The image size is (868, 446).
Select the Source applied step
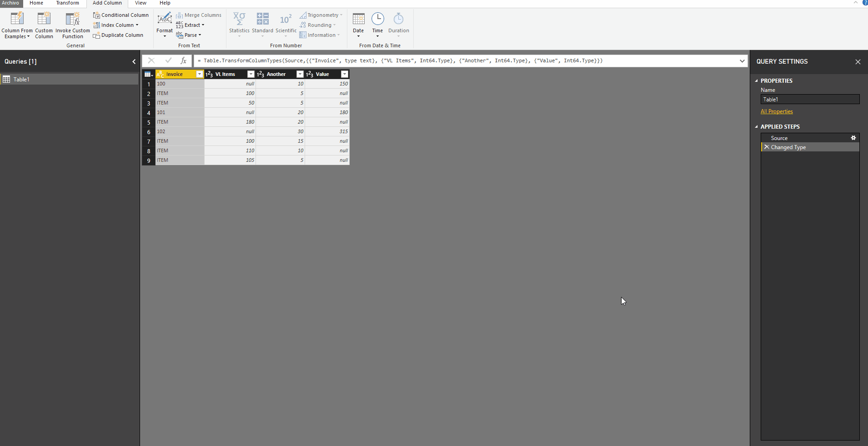(x=810, y=138)
